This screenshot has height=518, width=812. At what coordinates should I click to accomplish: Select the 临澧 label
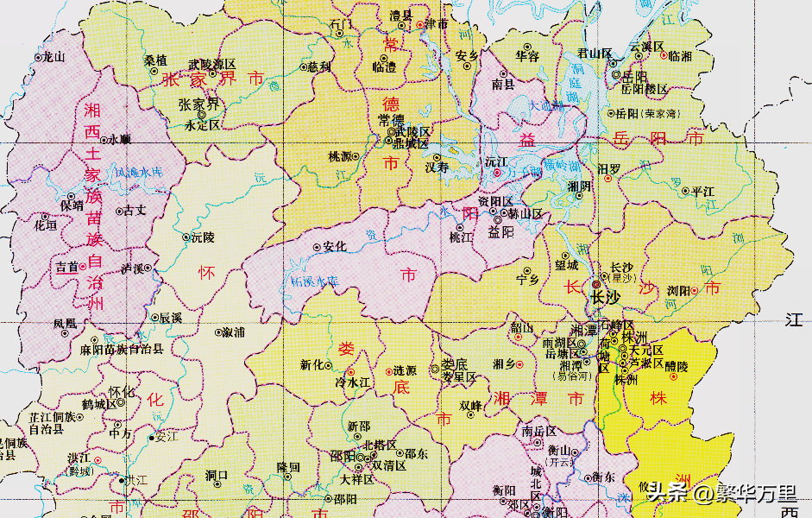[x=384, y=67]
